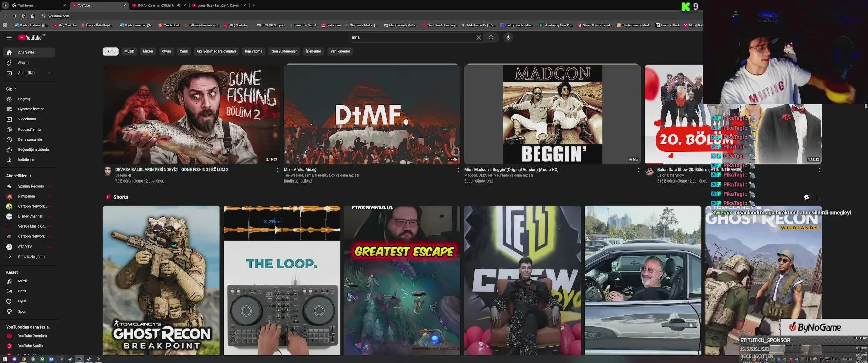868x363 pixels.
Task: Expand Daha fazla göster subscriptions
Action: tap(28, 257)
